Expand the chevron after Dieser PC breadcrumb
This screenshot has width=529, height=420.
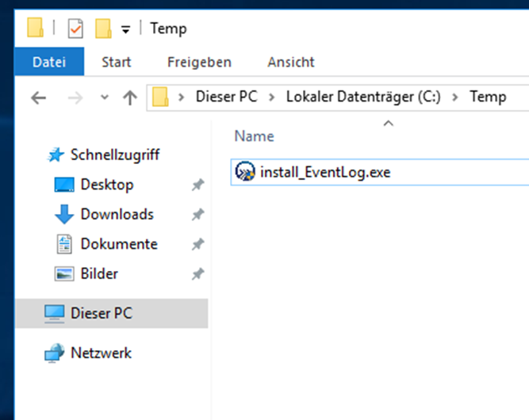point(271,97)
